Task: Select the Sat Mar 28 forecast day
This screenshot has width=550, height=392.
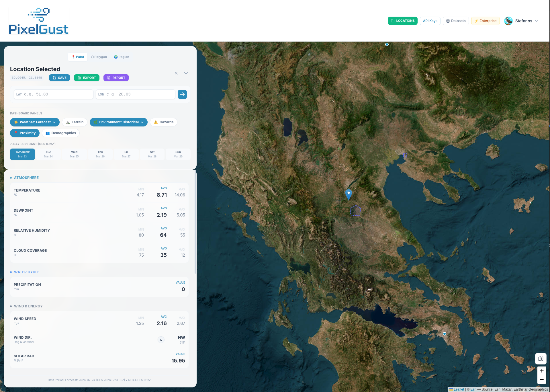Action: [152, 154]
